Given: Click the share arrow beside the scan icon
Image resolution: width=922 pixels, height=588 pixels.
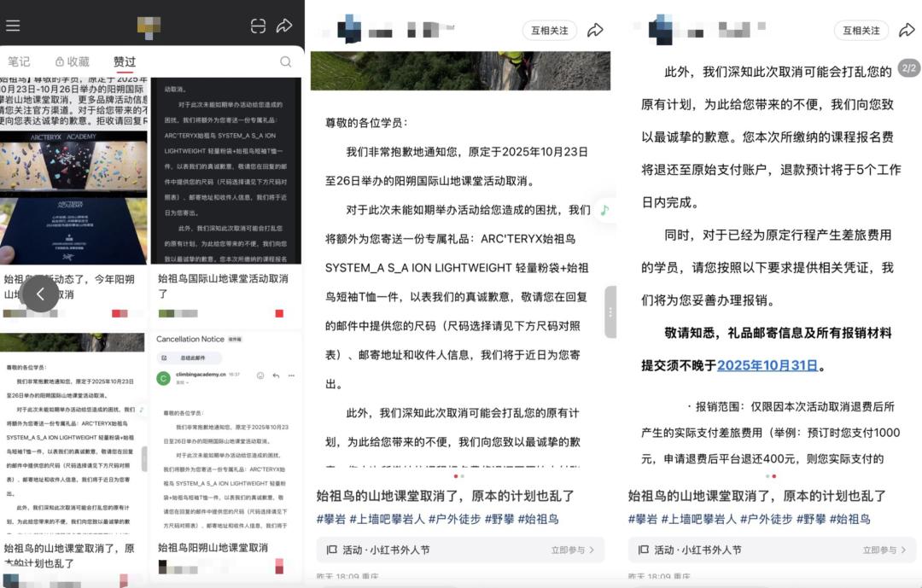Looking at the screenshot, I should pyautogui.click(x=284, y=26).
